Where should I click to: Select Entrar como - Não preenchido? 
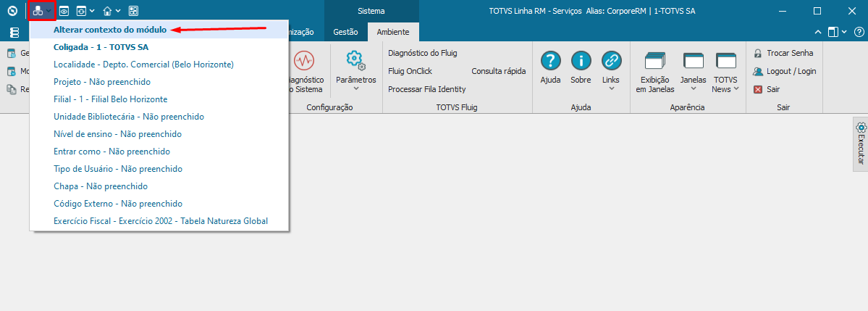click(x=159, y=151)
